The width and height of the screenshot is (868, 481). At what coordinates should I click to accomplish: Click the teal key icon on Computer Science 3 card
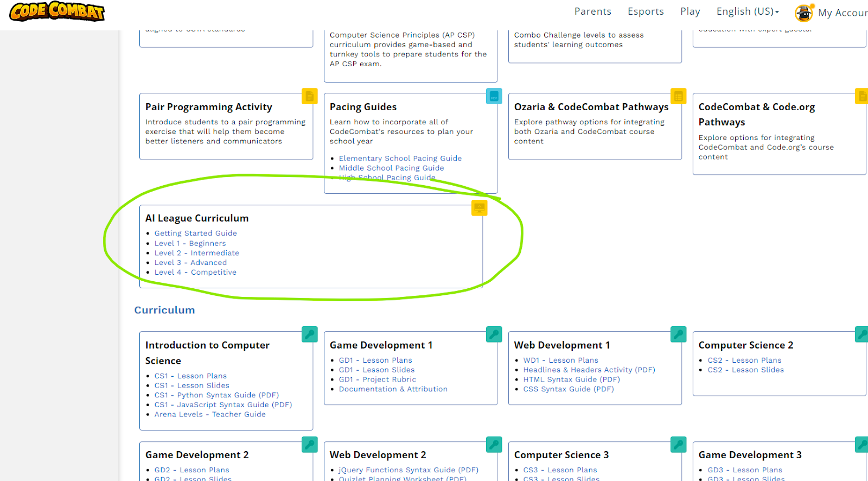[678, 445]
